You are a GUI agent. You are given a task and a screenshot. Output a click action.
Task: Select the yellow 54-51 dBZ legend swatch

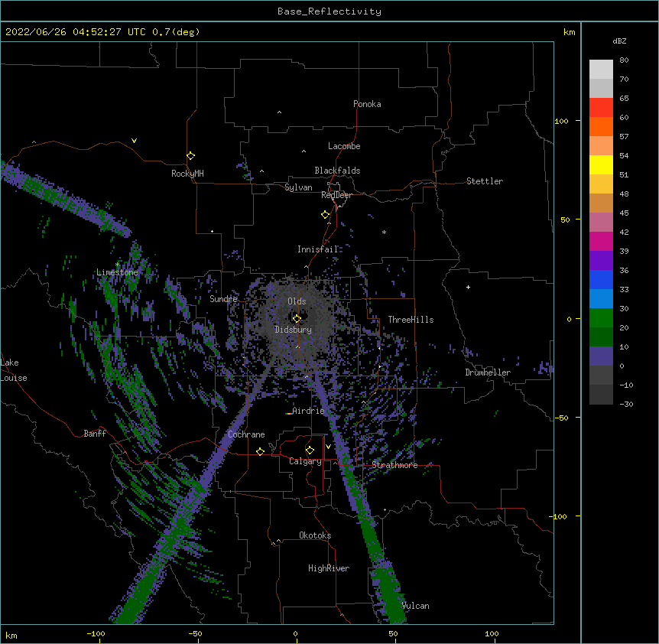601,164
